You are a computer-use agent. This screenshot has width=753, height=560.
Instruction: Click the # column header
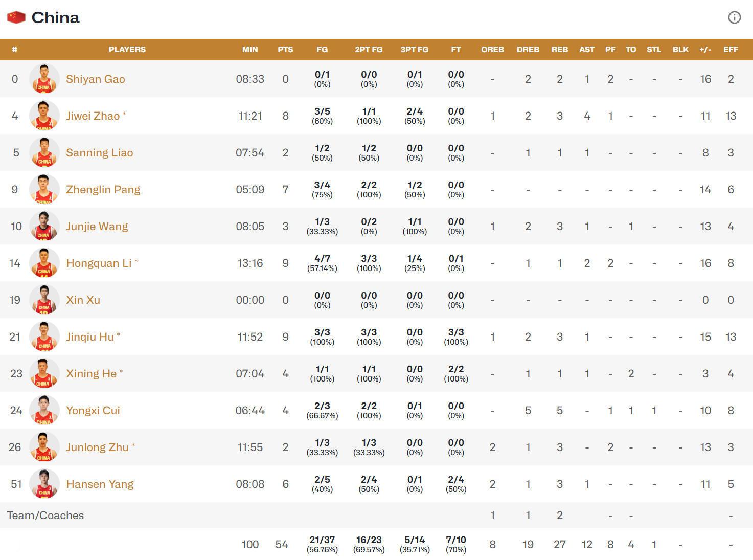click(x=15, y=50)
